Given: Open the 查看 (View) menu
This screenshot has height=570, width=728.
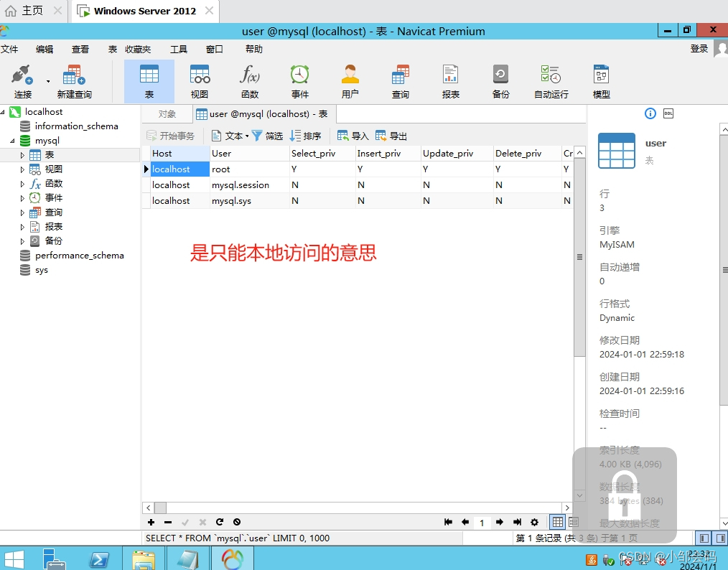Looking at the screenshot, I should click(80, 50).
